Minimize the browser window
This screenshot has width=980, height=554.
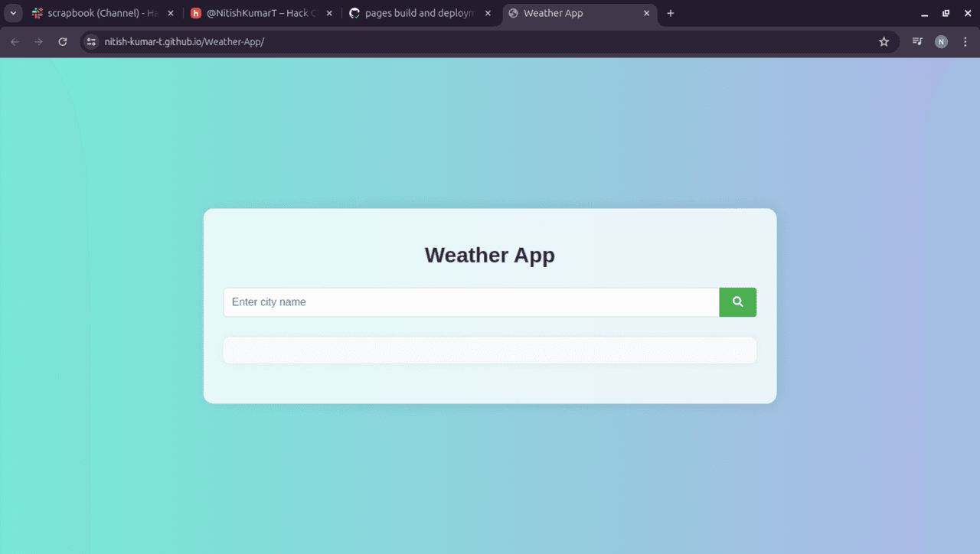(x=924, y=13)
